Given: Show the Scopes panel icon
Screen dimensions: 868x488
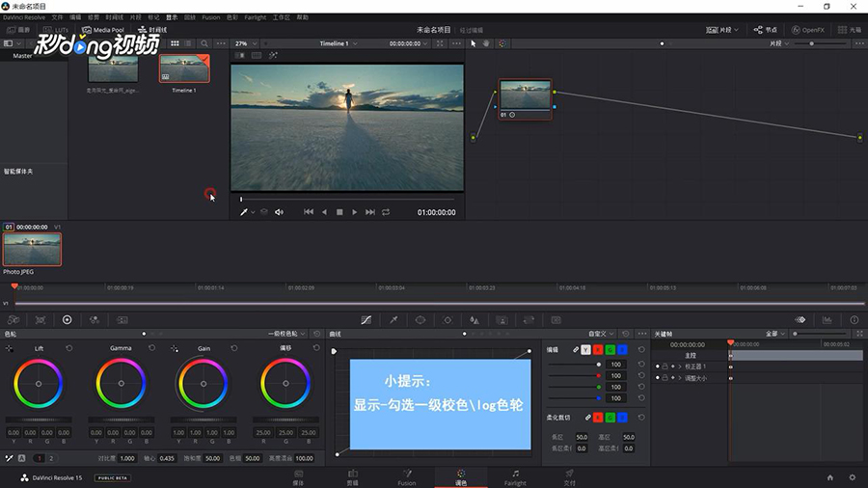Looking at the screenshot, I should point(827,320).
